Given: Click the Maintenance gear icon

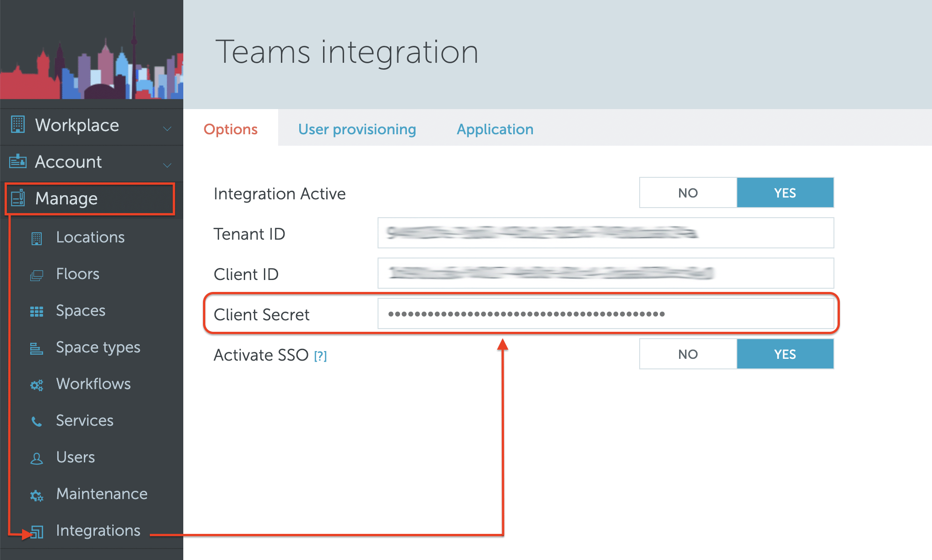Looking at the screenshot, I should coord(37,495).
